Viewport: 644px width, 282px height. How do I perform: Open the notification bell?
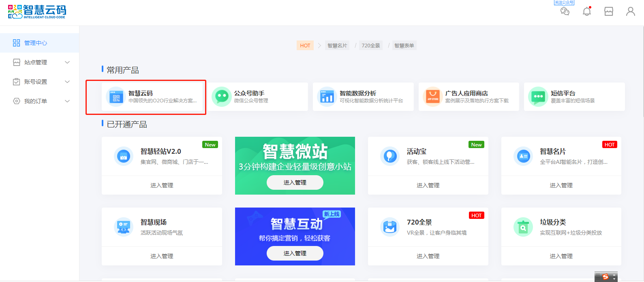(586, 11)
